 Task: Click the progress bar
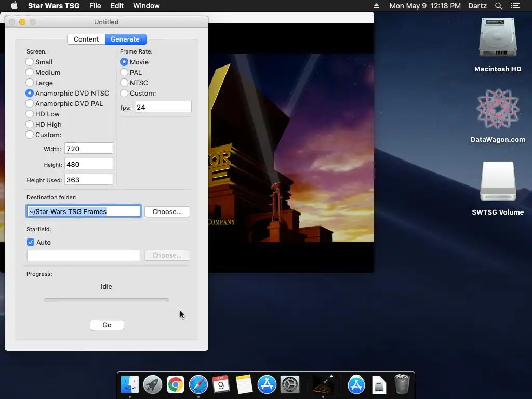tap(106, 300)
